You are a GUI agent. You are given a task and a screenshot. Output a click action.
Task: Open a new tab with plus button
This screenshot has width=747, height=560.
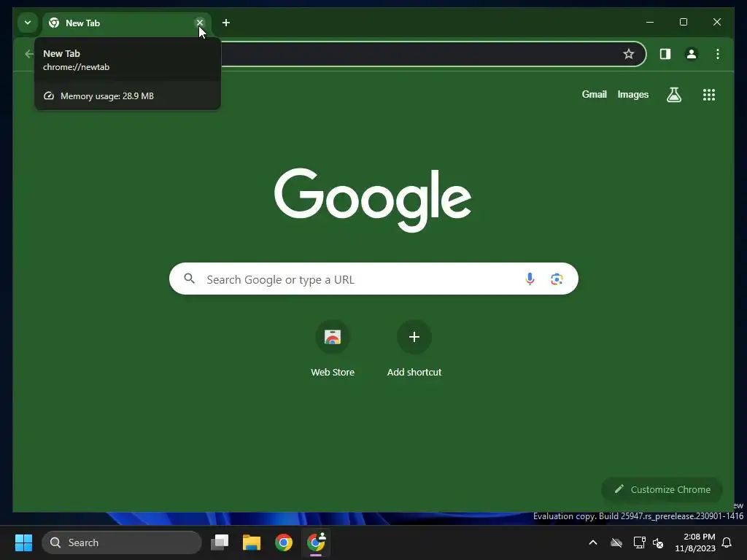(226, 23)
